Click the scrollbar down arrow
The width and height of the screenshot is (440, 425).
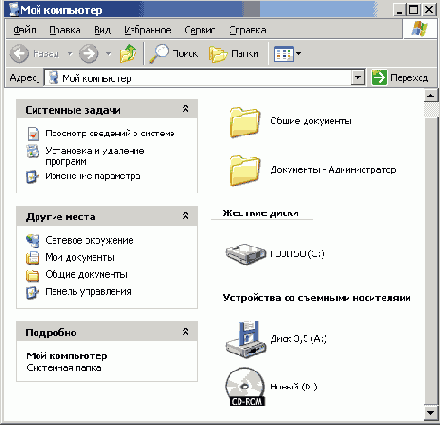coord(431,413)
